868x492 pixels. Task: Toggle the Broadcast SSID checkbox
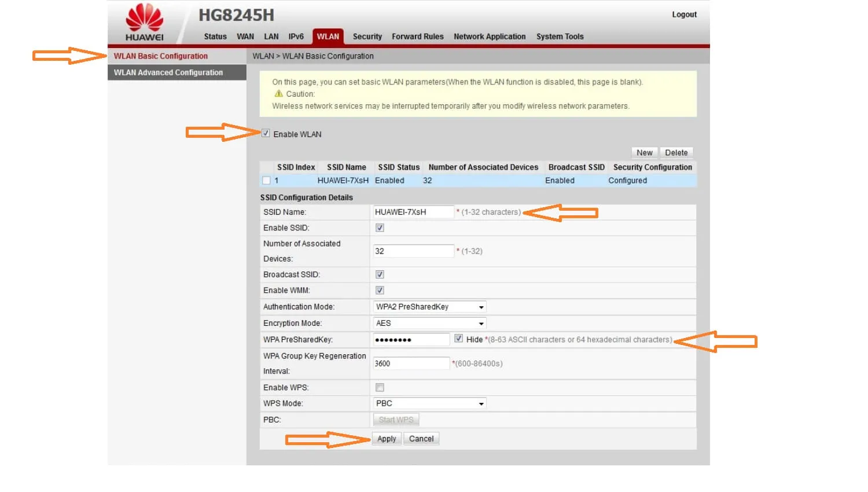[x=380, y=274]
